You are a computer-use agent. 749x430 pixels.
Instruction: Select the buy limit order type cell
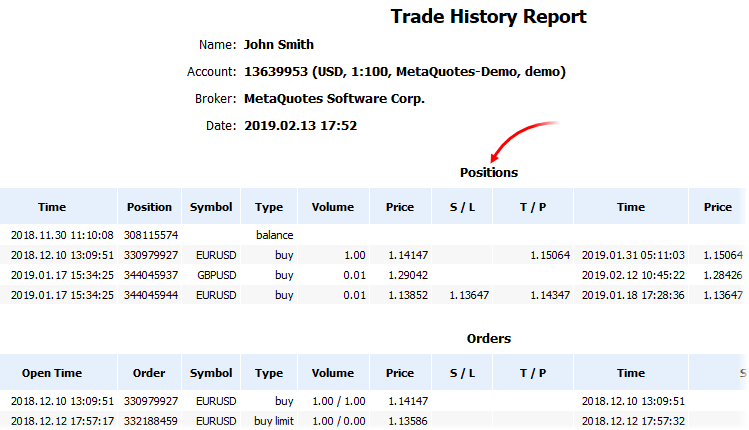pos(272,421)
